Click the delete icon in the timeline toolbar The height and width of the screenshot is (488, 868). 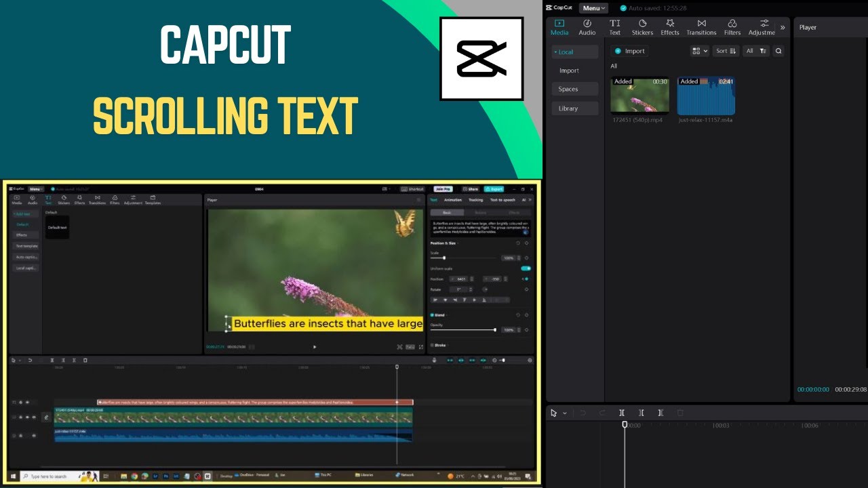[680, 412]
